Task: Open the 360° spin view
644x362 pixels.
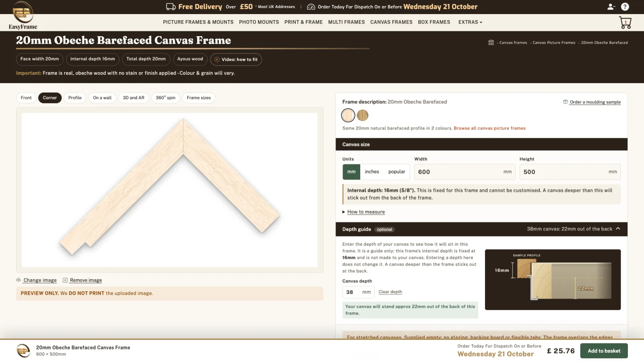Action: pos(165,98)
